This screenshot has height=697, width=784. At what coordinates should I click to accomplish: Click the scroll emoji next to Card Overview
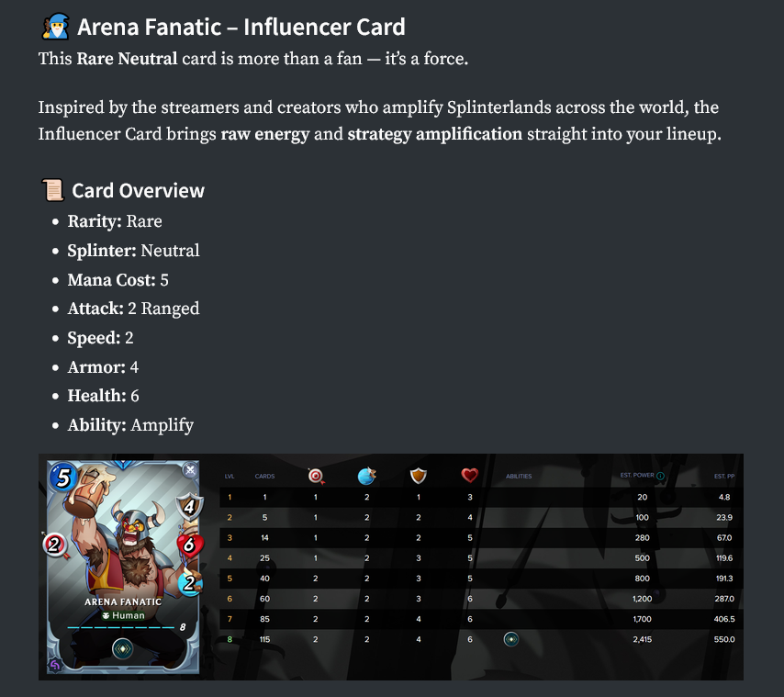[x=52, y=190]
